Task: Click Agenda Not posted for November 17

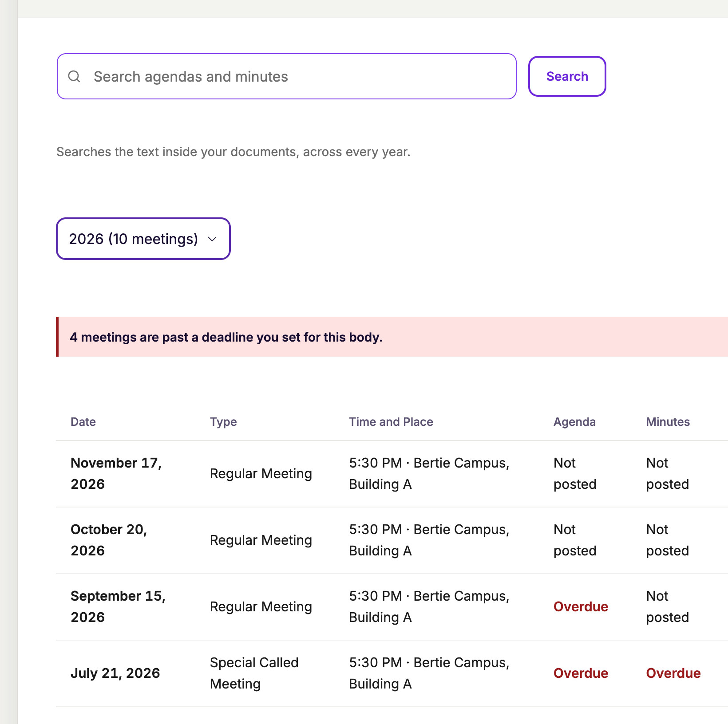Action: 575,473
